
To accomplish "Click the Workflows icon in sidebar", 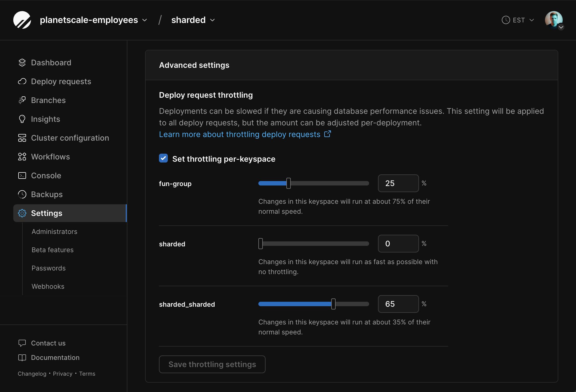I will point(21,157).
